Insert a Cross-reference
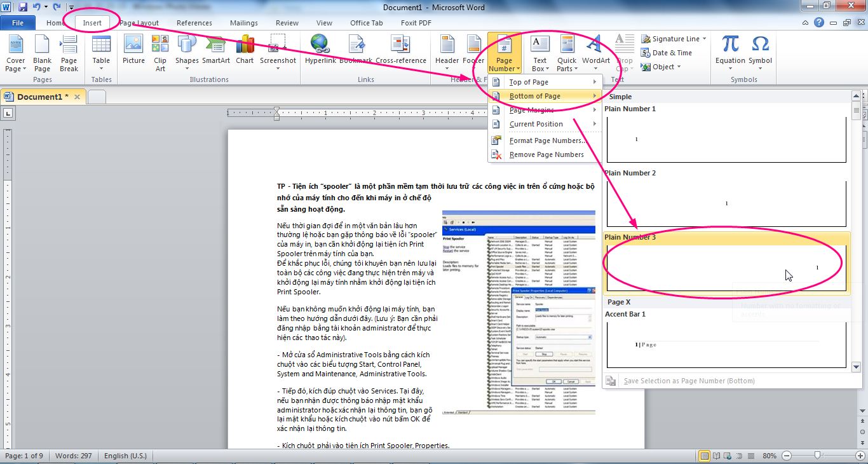 (x=401, y=51)
